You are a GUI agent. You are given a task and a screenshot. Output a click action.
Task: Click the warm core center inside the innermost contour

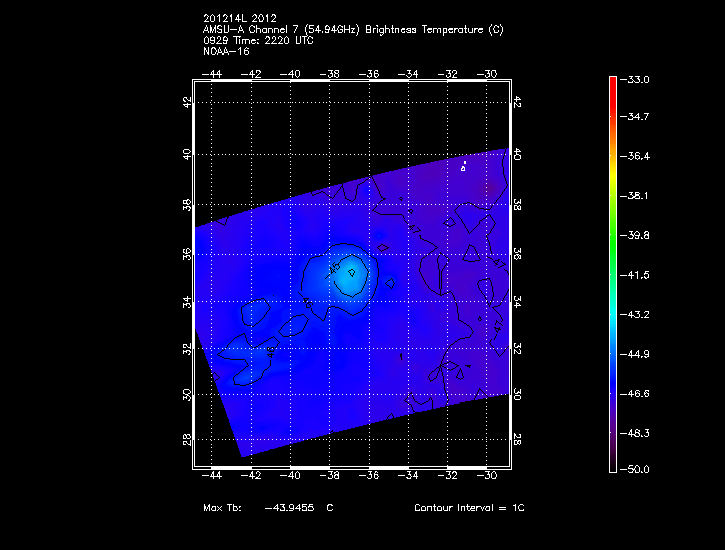click(x=352, y=271)
